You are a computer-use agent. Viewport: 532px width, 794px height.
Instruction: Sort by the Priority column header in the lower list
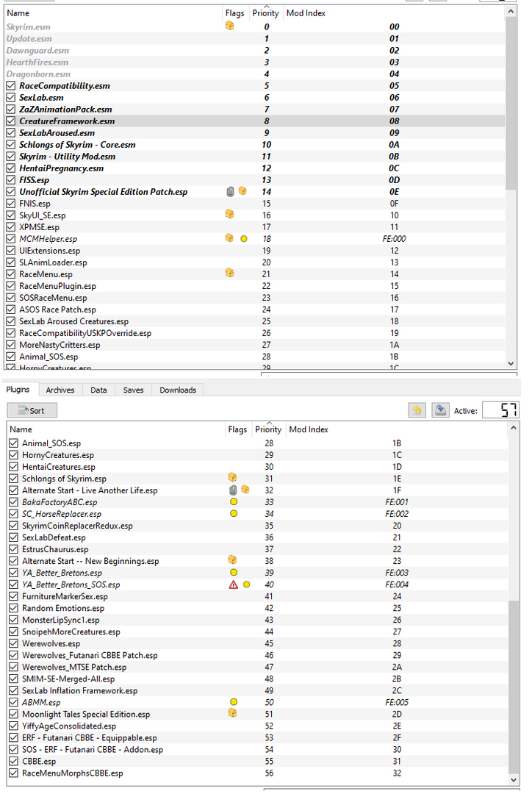[x=268, y=429]
